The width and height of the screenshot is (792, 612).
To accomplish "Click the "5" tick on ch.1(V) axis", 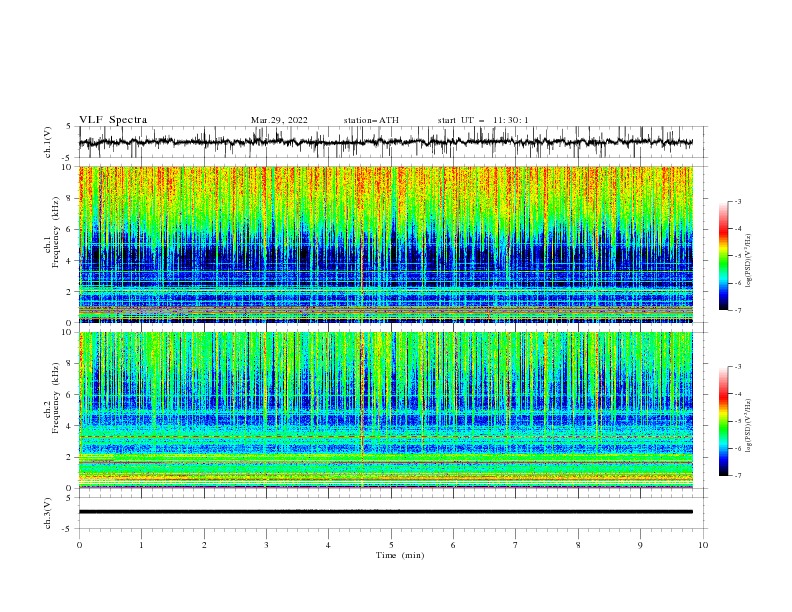I will click(x=70, y=127).
